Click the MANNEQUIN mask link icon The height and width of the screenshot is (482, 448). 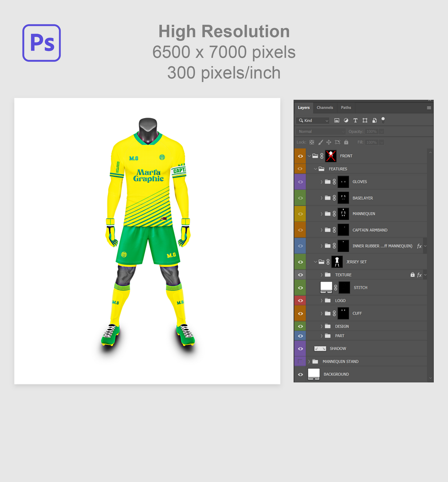(x=334, y=214)
